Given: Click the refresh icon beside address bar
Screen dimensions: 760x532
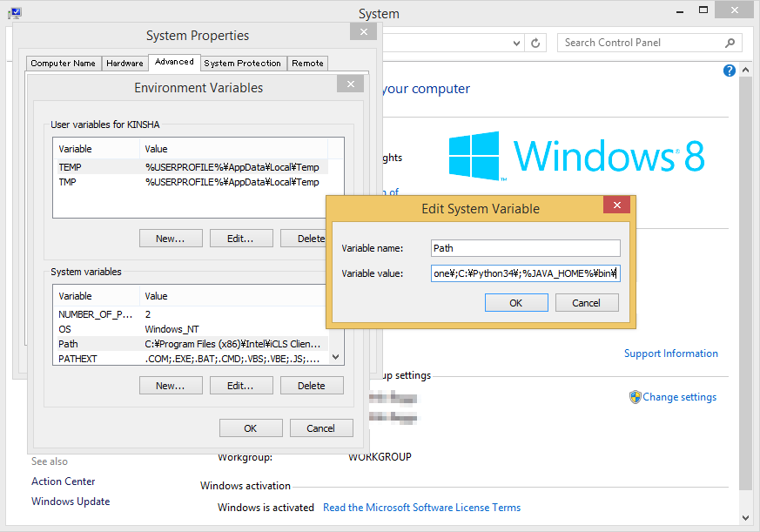Looking at the screenshot, I should point(536,43).
